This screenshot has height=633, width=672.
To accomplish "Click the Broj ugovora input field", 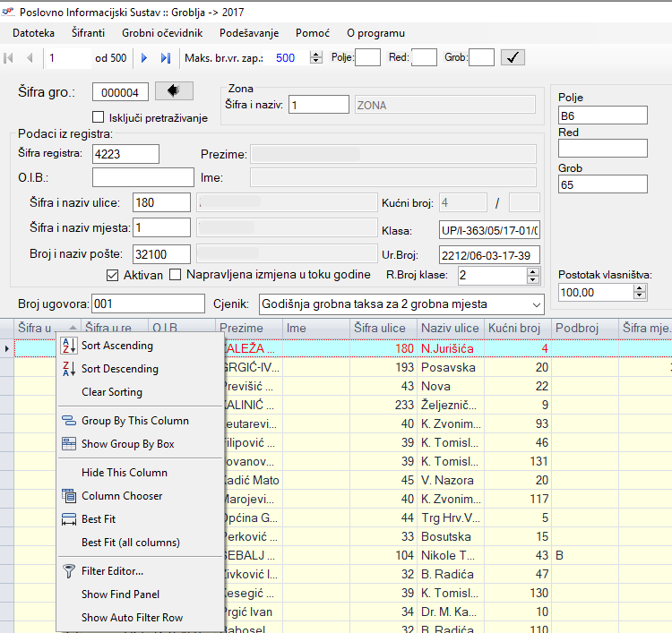I will point(148,304).
